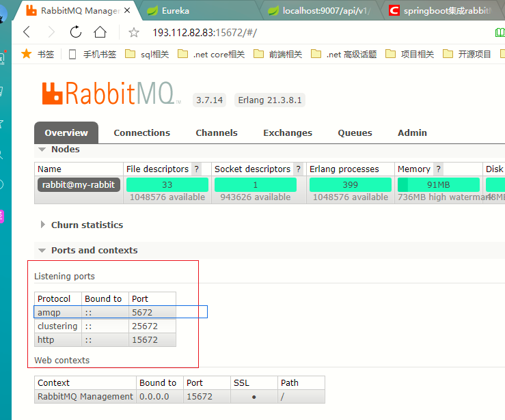Select the RabbitMQ Management context cell
Screen dimensions: 505x420
pyautogui.click(x=85, y=397)
